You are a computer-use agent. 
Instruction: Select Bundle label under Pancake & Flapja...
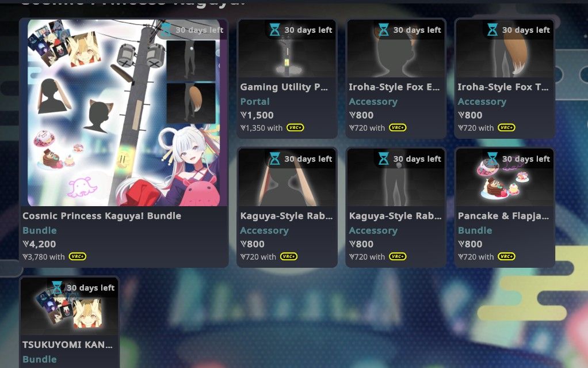tap(475, 230)
